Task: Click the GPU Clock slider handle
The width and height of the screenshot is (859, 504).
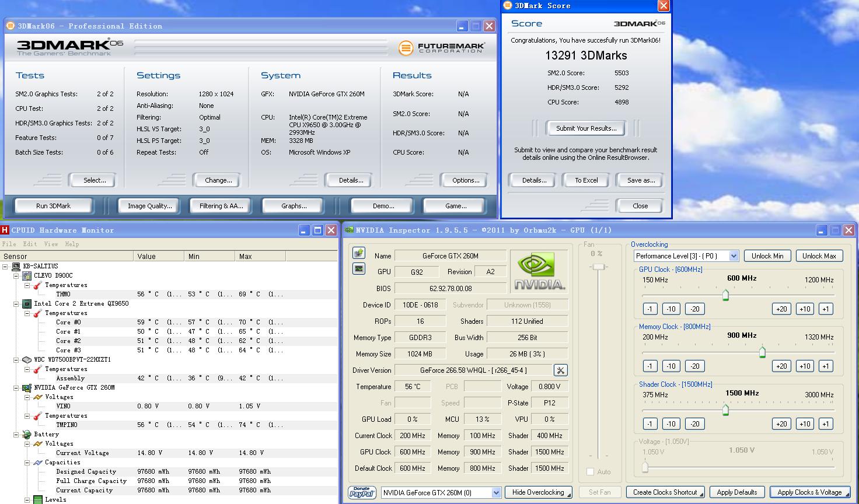Action: [x=725, y=295]
